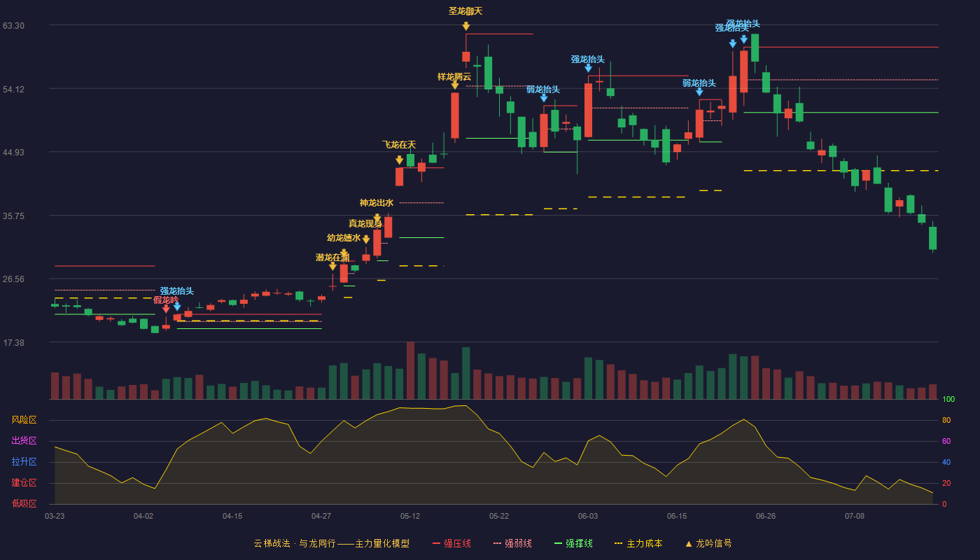980x560 pixels.
Task: Select the 拉升区 zone label
Action: (x=24, y=462)
